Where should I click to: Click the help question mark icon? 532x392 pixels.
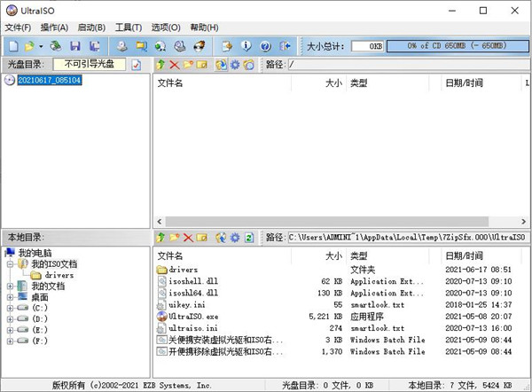264,45
